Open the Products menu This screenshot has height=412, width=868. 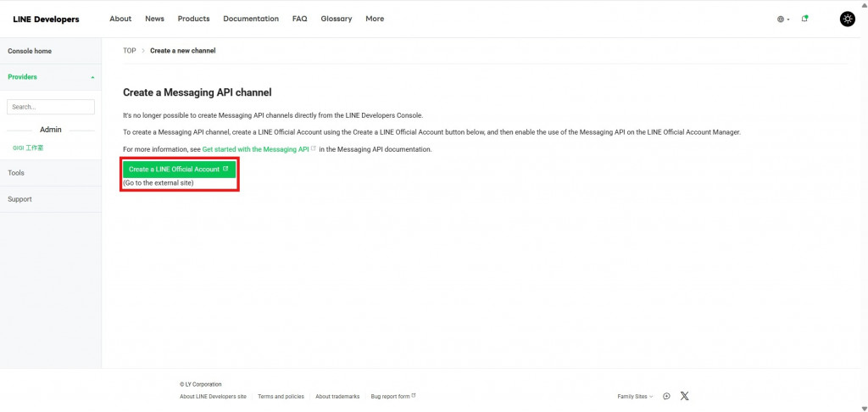194,19
